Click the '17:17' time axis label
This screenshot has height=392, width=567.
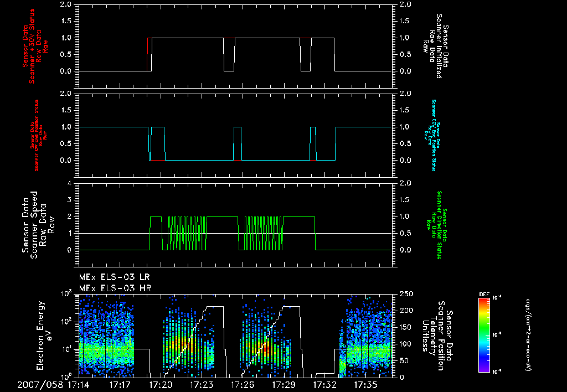tap(120, 385)
